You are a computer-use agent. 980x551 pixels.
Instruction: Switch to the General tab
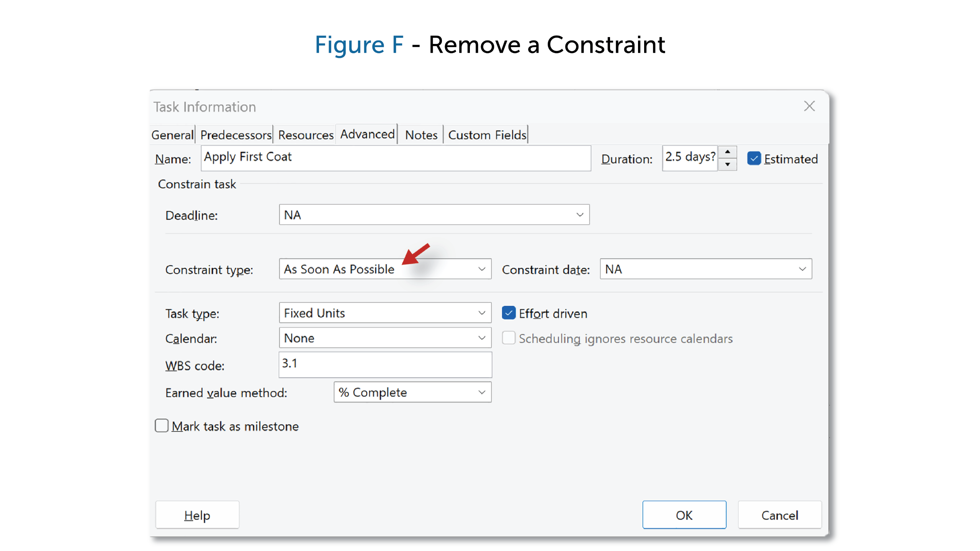click(x=172, y=135)
